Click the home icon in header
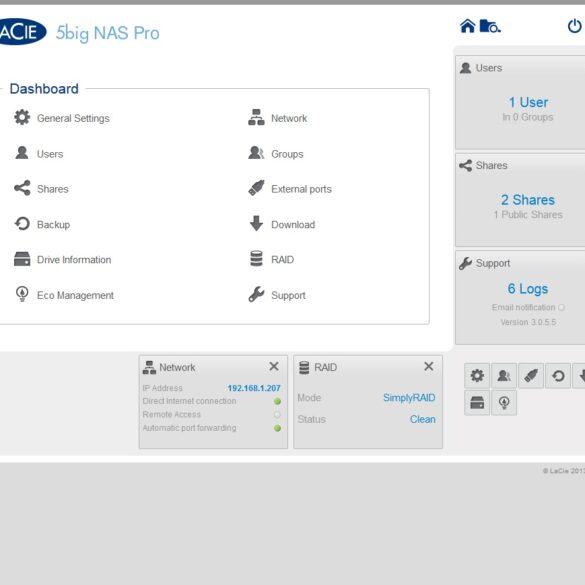The image size is (585, 585). click(467, 26)
